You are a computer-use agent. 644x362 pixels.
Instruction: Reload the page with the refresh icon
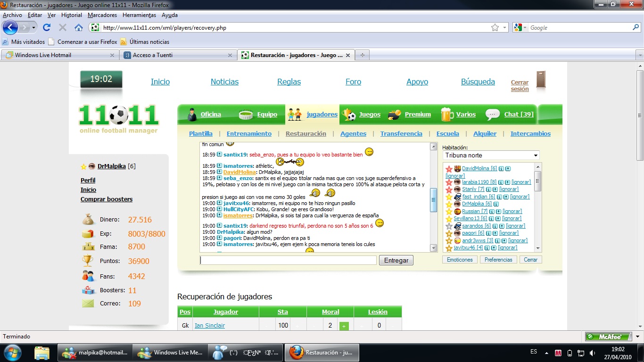pyautogui.click(x=47, y=27)
